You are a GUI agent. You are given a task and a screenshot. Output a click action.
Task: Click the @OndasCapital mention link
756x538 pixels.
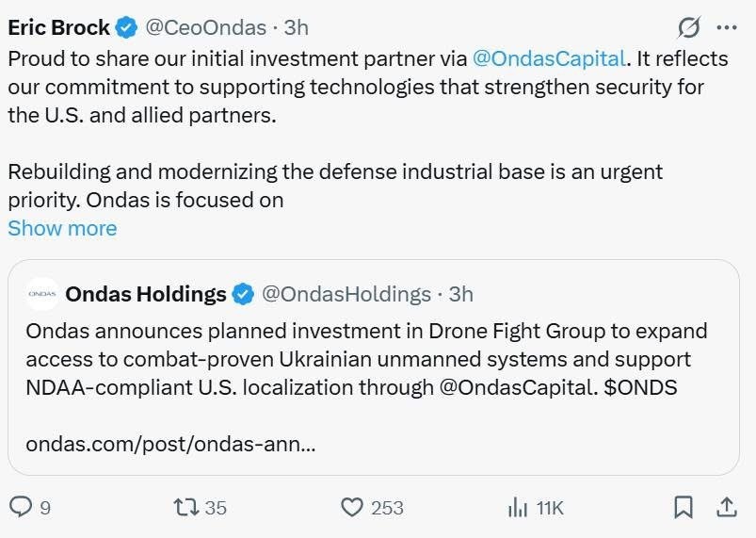(546, 58)
